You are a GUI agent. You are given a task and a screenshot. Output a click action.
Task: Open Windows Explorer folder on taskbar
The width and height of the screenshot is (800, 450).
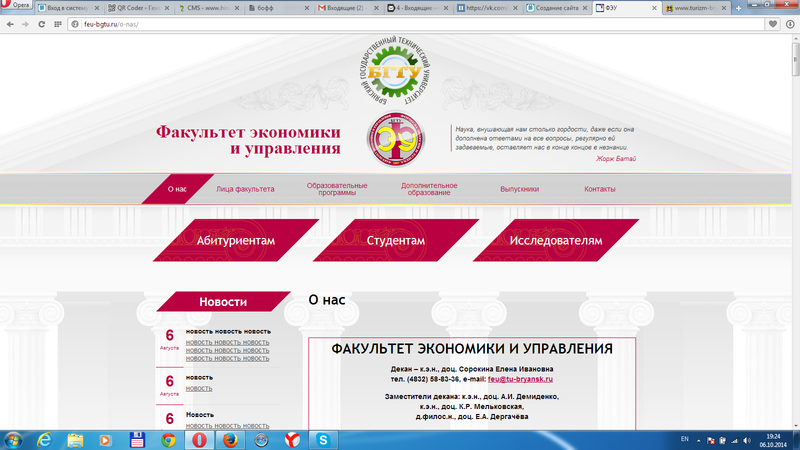point(75,440)
